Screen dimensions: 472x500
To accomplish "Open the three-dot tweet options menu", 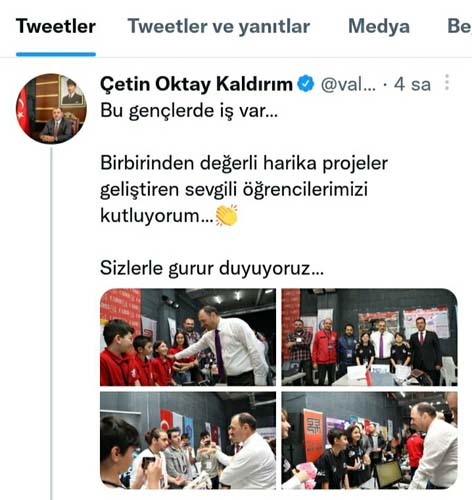I will click(447, 82).
